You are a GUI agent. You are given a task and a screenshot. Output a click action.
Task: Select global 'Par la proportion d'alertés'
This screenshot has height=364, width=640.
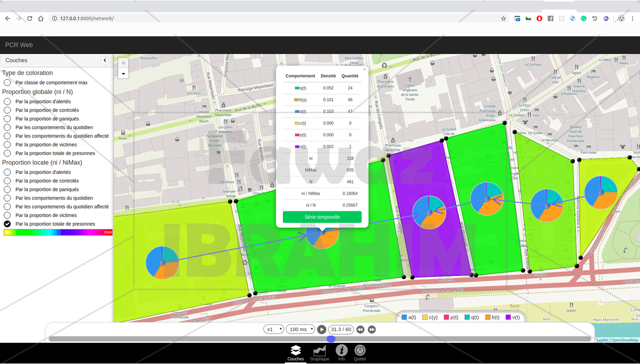click(7, 102)
